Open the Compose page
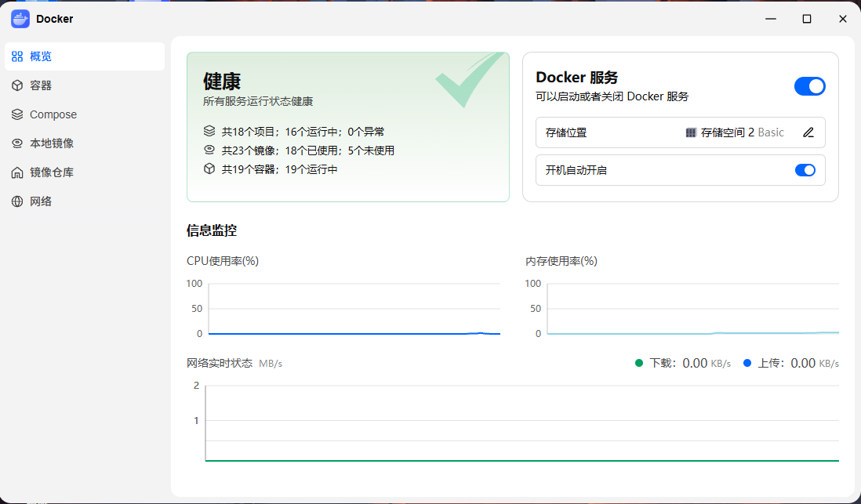 pos(85,114)
